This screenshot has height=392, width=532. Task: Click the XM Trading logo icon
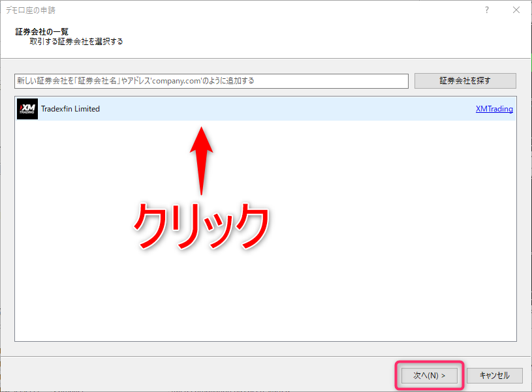pos(27,109)
